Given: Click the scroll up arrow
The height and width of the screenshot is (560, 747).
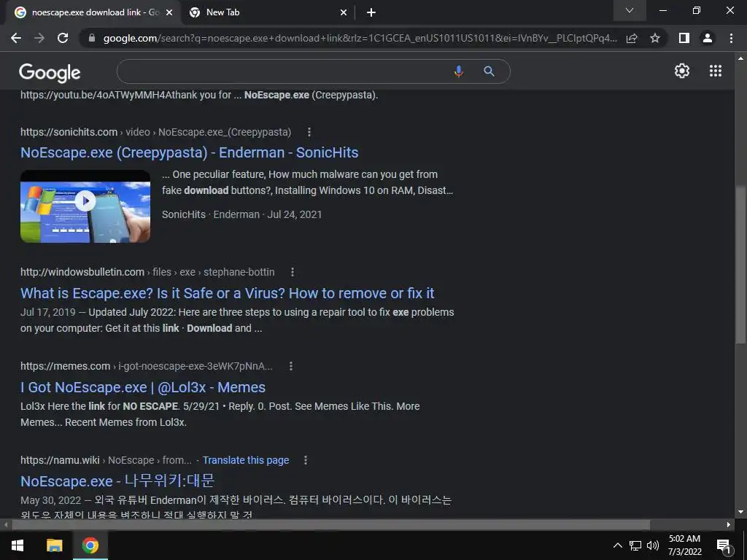Looking at the screenshot, I should point(740,58).
